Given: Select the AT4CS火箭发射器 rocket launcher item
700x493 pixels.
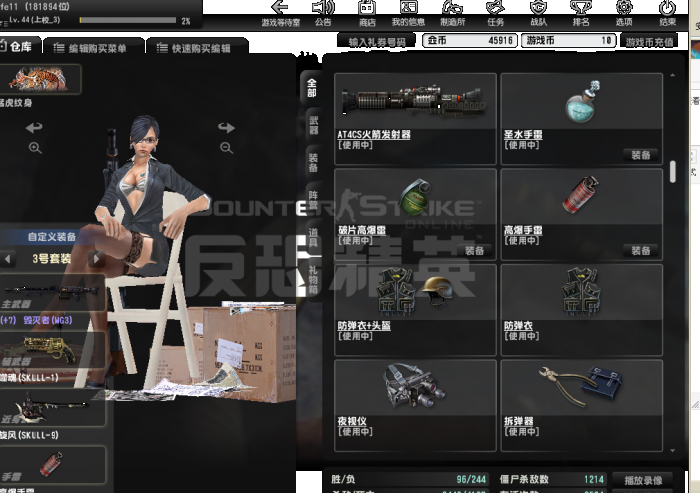Looking at the screenshot, I should pyautogui.click(x=415, y=119).
